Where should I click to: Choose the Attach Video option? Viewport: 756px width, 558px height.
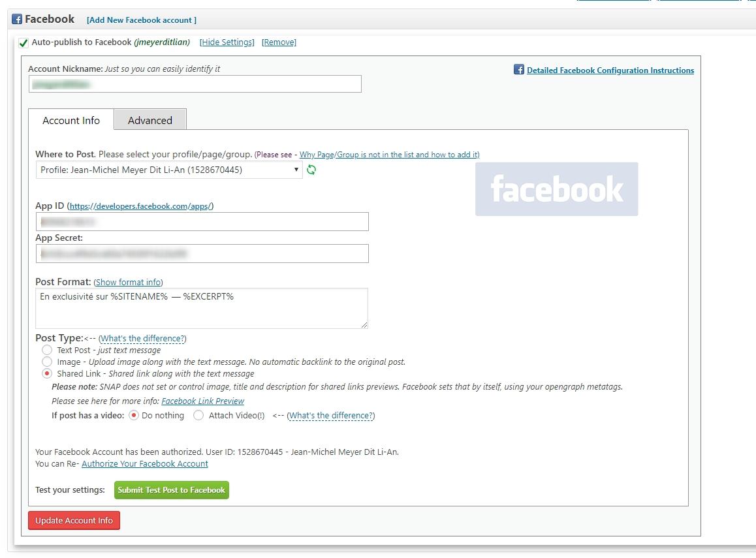point(198,415)
